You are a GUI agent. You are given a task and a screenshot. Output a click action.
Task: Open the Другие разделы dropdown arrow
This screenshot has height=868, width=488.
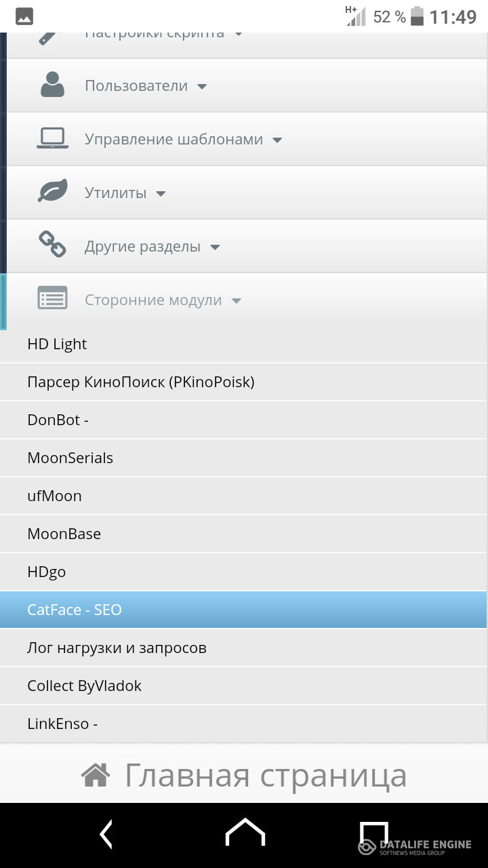pos(215,248)
